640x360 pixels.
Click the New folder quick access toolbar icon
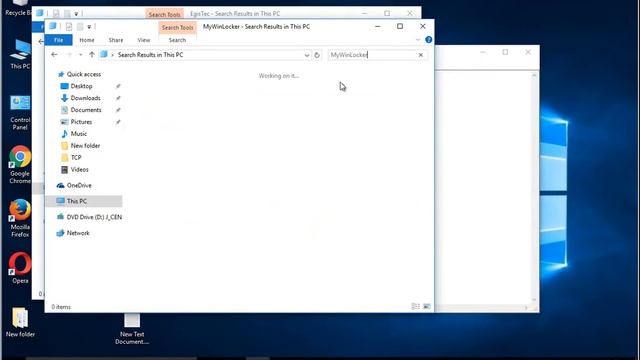click(x=80, y=27)
